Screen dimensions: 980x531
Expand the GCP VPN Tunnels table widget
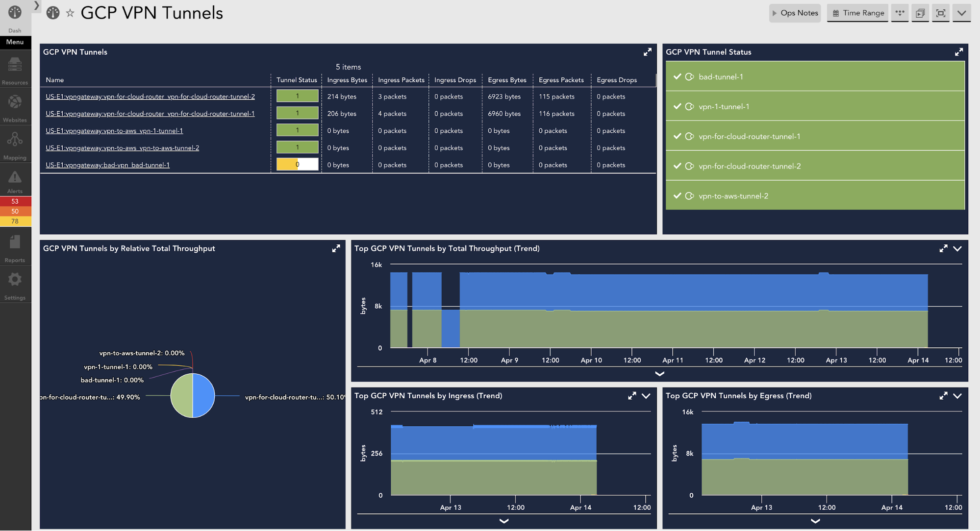(648, 52)
